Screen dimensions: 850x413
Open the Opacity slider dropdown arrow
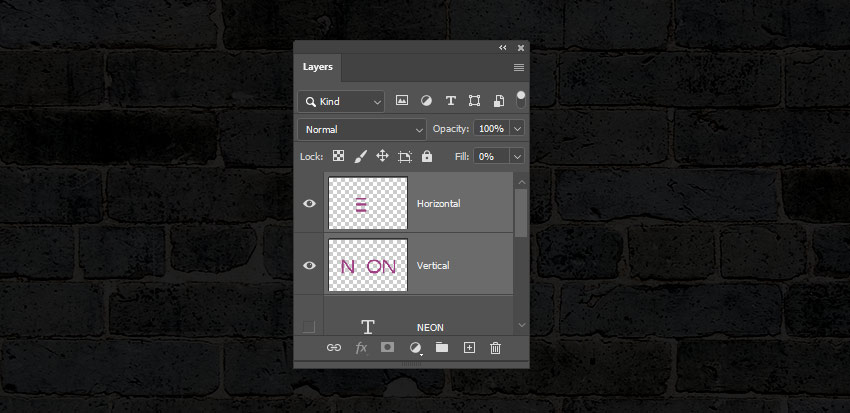click(x=517, y=129)
